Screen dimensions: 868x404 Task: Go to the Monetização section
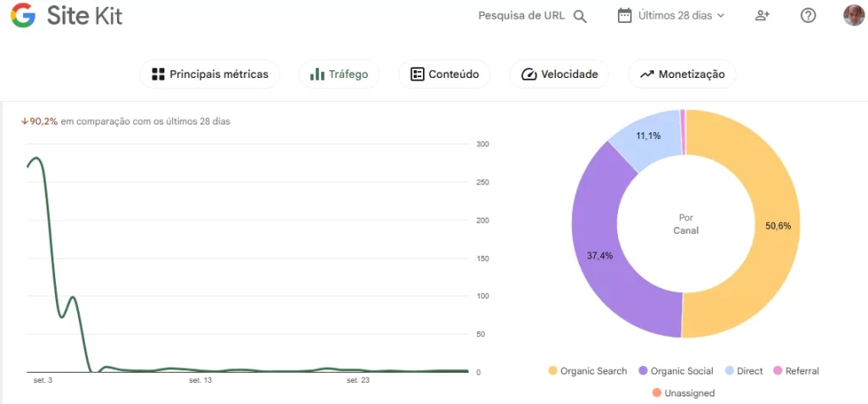point(682,75)
